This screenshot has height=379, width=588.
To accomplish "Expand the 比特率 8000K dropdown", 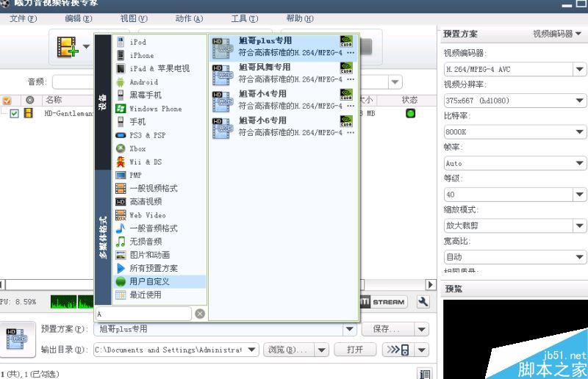I will point(579,132).
